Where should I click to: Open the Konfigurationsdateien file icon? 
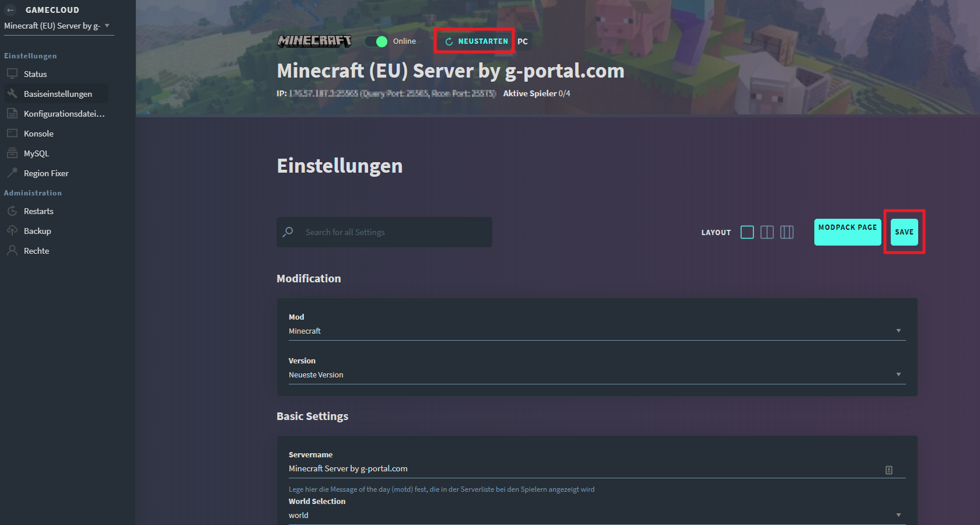[13, 113]
